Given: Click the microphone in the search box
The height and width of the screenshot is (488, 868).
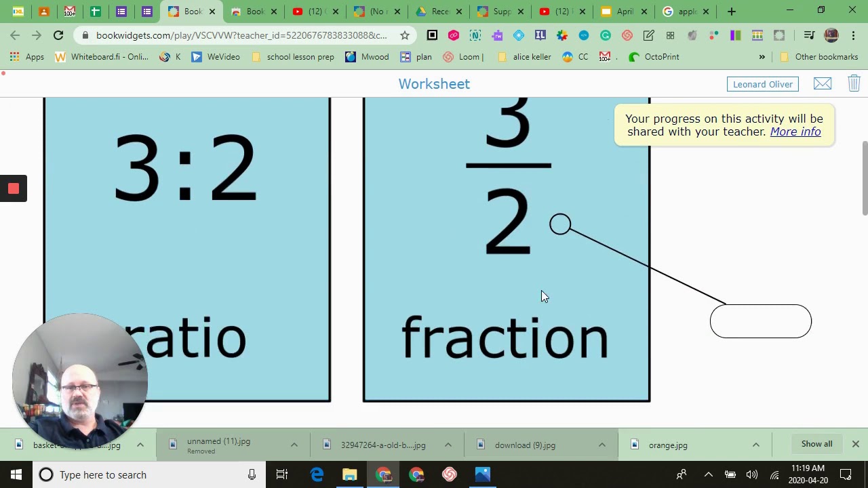Looking at the screenshot, I should [252, 474].
